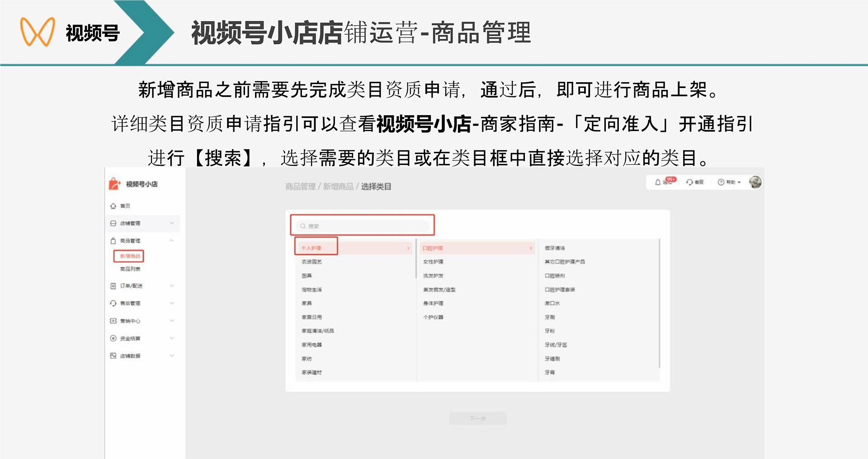868x459 pixels.
Task: Select 牙线/牙签 item
Action: pyautogui.click(x=556, y=345)
